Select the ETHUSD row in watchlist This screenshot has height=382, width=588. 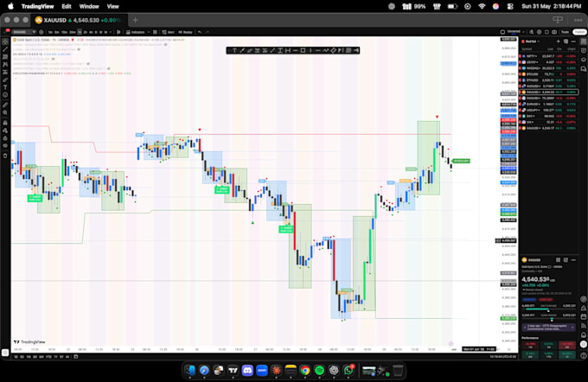point(548,80)
